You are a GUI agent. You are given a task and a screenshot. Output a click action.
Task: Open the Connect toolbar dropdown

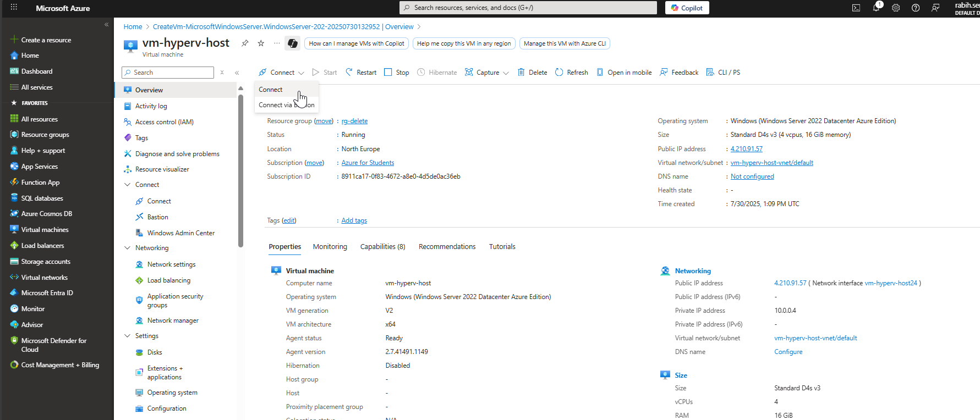point(281,73)
